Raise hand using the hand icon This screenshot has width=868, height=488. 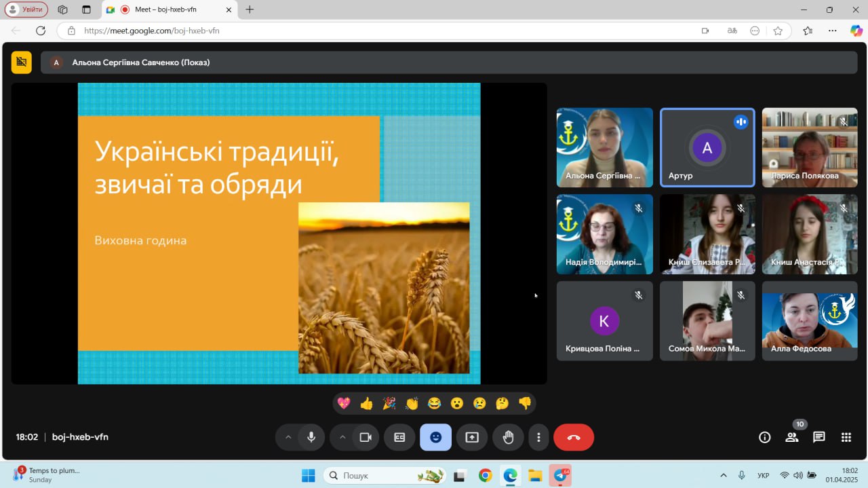coord(508,437)
